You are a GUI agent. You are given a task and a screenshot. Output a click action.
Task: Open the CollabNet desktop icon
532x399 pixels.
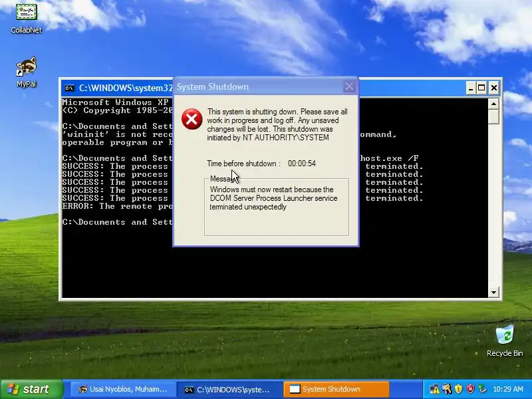coord(26,17)
